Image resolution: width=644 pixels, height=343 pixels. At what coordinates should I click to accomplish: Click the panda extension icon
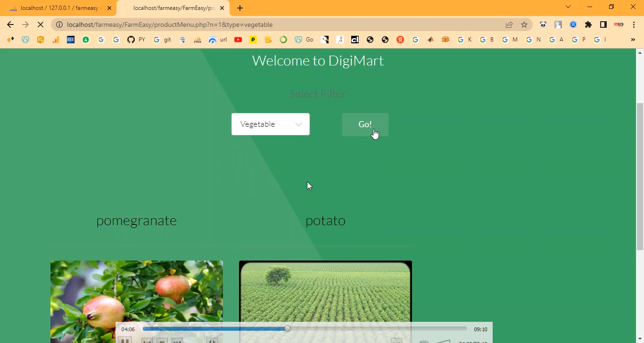543,24
